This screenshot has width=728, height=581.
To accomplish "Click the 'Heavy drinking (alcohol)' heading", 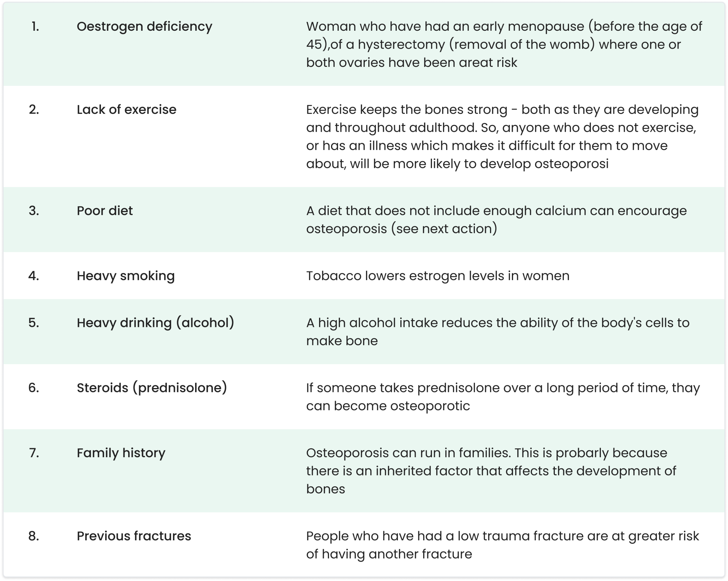I will 155,323.
